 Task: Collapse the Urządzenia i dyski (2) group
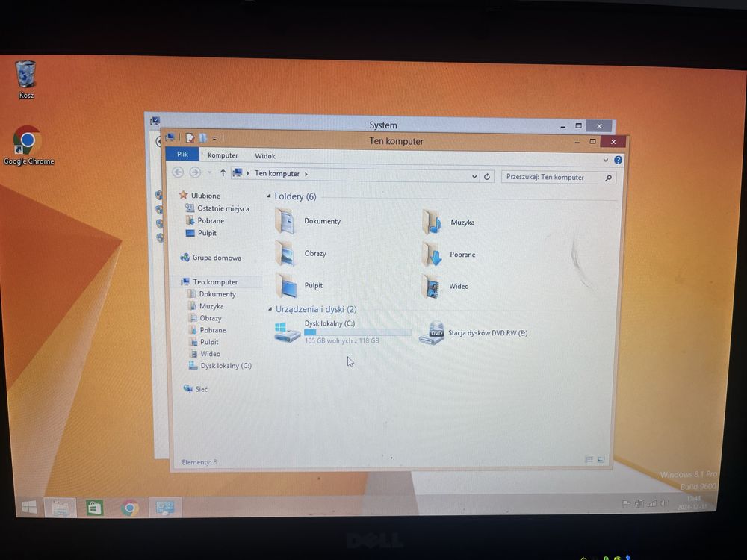pyautogui.click(x=270, y=309)
